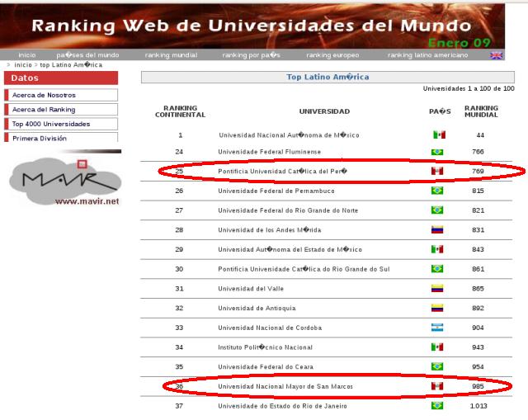
Task: Open Acerca del Ranking sidebar link
Action: [x=61, y=110]
